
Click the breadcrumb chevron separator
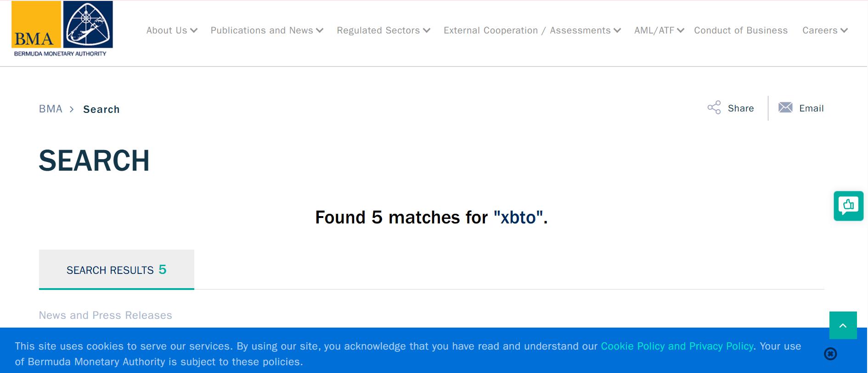tap(72, 109)
